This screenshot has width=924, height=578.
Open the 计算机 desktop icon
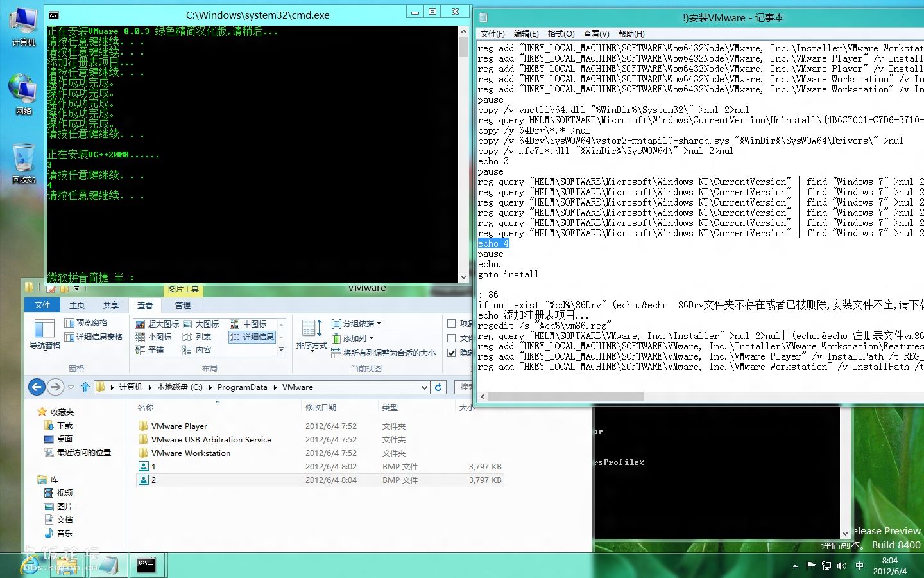pyautogui.click(x=24, y=27)
